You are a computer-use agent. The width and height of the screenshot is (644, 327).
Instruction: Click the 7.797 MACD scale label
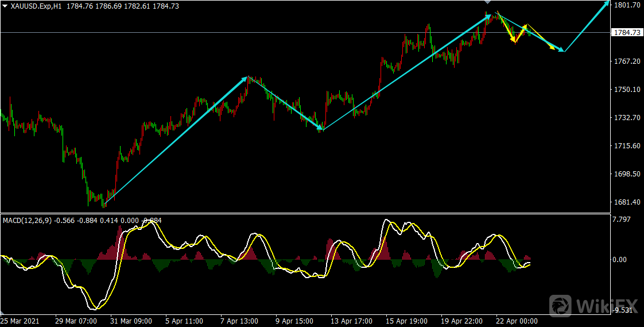(x=623, y=219)
